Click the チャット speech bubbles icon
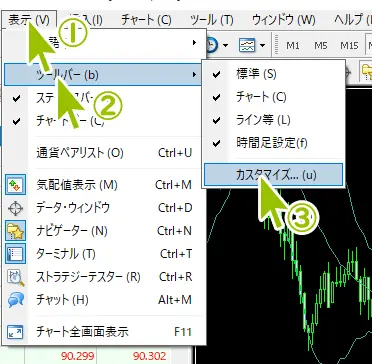The image size is (372, 364). click(15, 300)
